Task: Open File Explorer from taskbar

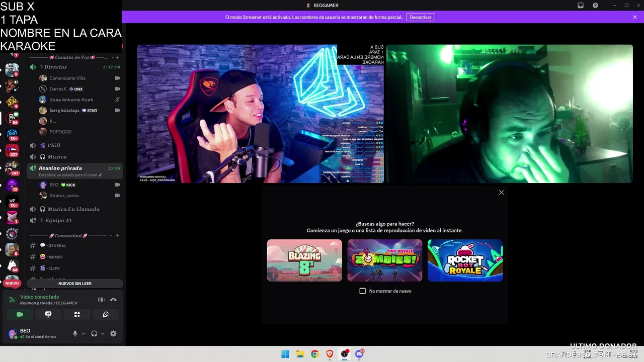Action: coord(300,354)
